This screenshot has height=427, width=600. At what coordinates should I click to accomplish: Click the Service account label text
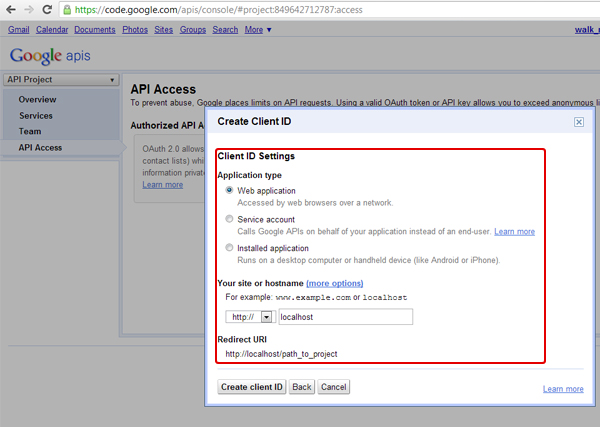click(266, 220)
